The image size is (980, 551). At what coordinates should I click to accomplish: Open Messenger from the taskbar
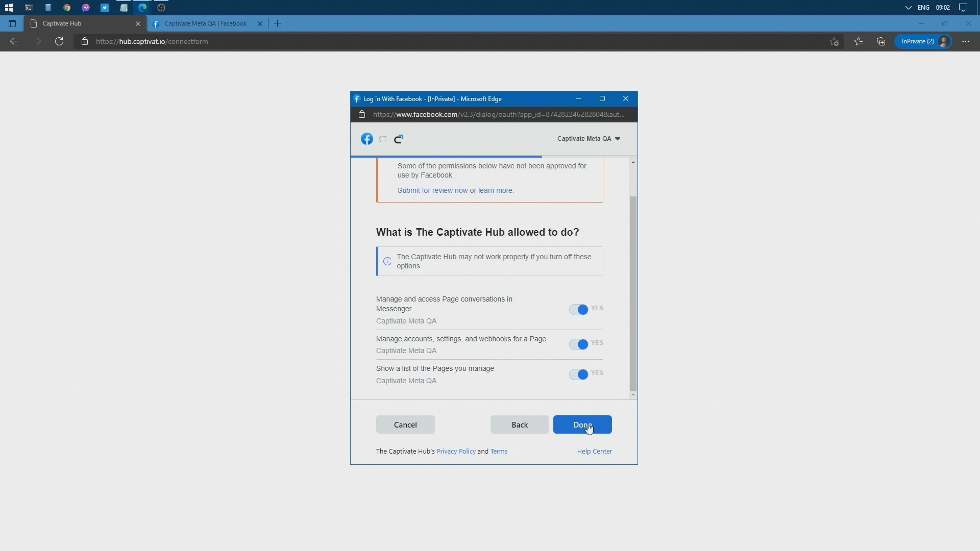[x=86, y=8]
